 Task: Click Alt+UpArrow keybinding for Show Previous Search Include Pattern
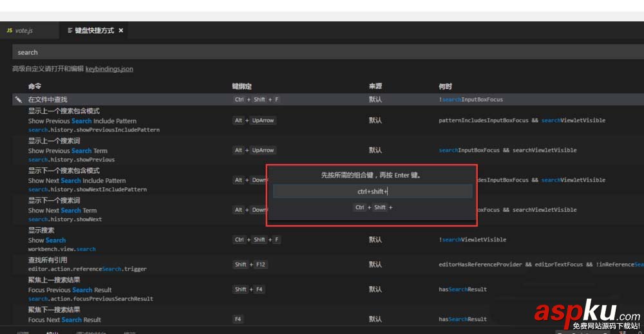click(254, 120)
